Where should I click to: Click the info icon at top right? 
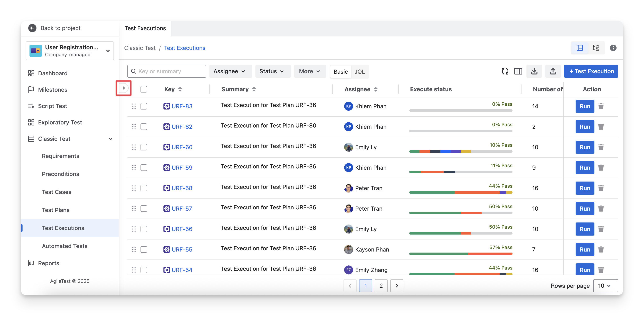[613, 48]
